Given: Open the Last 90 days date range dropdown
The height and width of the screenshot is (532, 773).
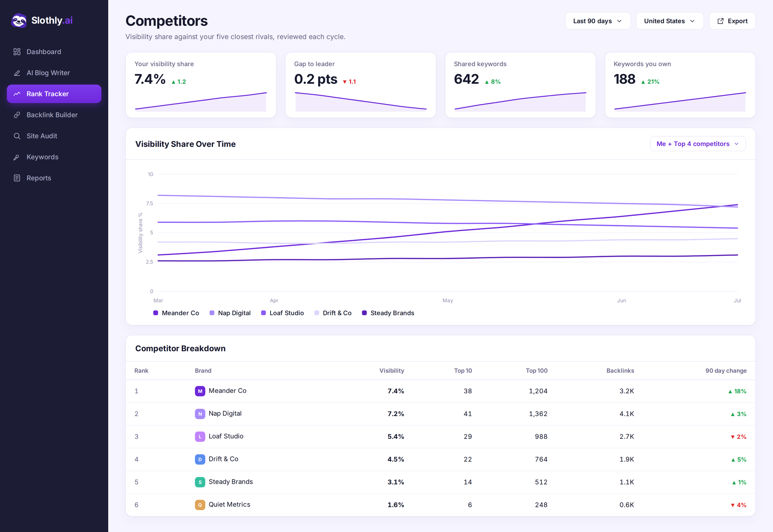Looking at the screenshot, I should coord(598,21).
